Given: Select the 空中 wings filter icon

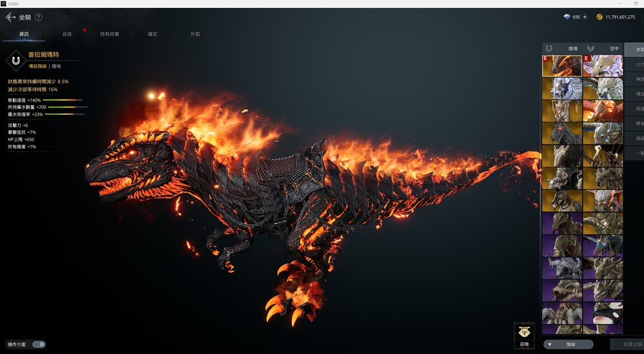Looking at the screenshot, I should tap(590, 49).
